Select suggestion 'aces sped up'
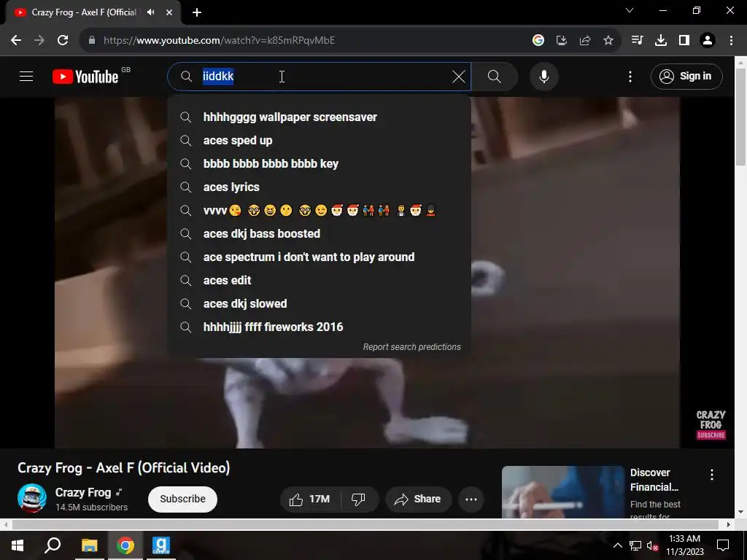Screen dimensions: 747x560 [x=319, y=141]
